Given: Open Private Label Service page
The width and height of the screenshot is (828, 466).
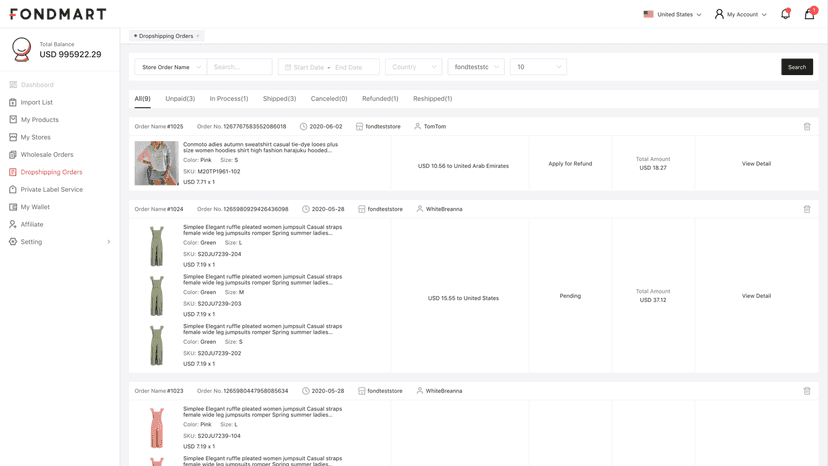Looking at the screenshot, I should [x=52, y=189].
